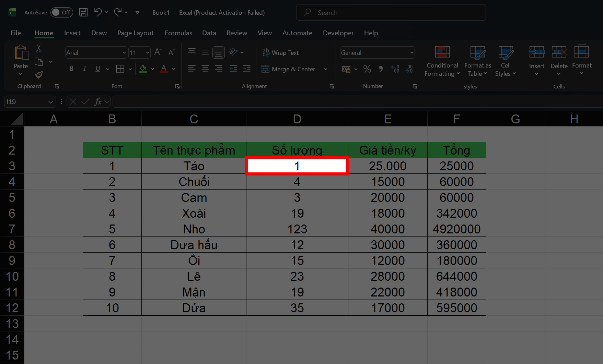603x364 pixels.
Task: Open the Fill Color swatch picker
Action: (153, 69)
